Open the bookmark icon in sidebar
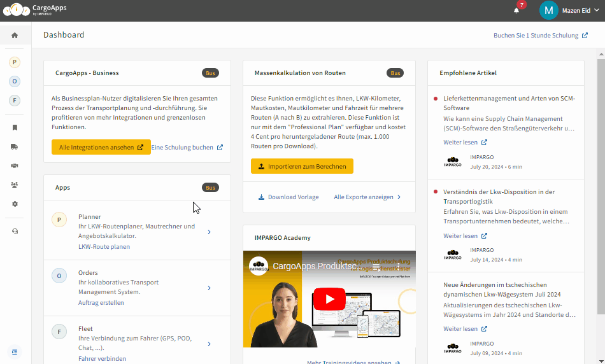Image resolution: width=605 pixels, height=364 pixels. coord(15,128)
